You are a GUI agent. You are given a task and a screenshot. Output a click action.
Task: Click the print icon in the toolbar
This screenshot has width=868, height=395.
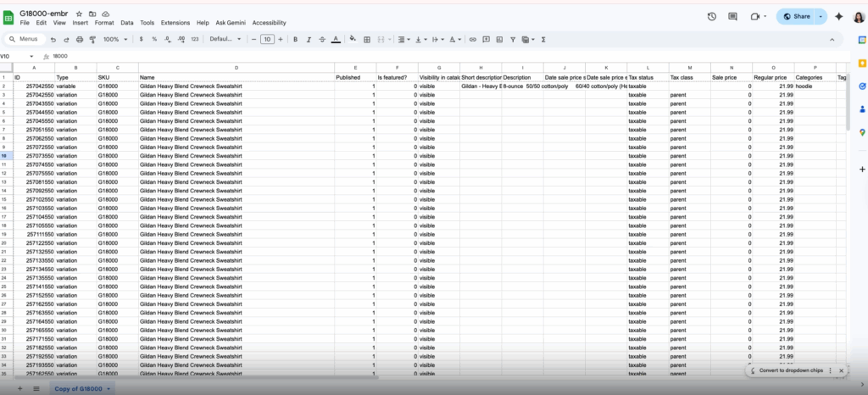coord(80,39)
